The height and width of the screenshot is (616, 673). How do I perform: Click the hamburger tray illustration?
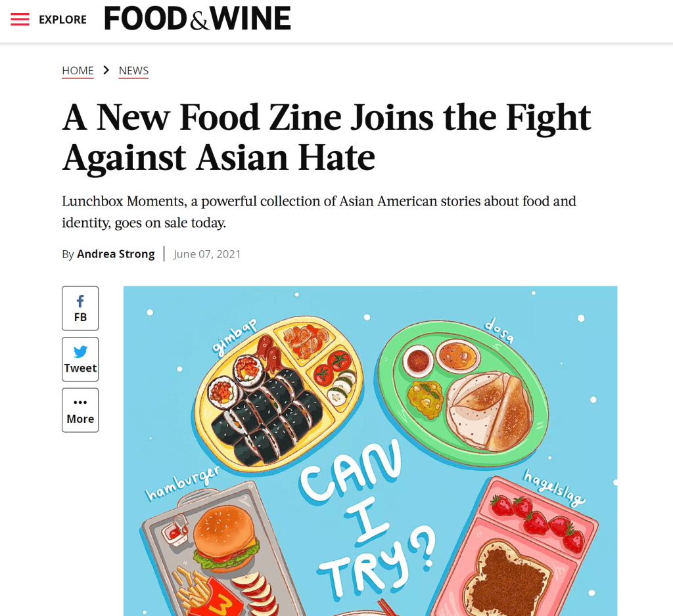[210, 552]
